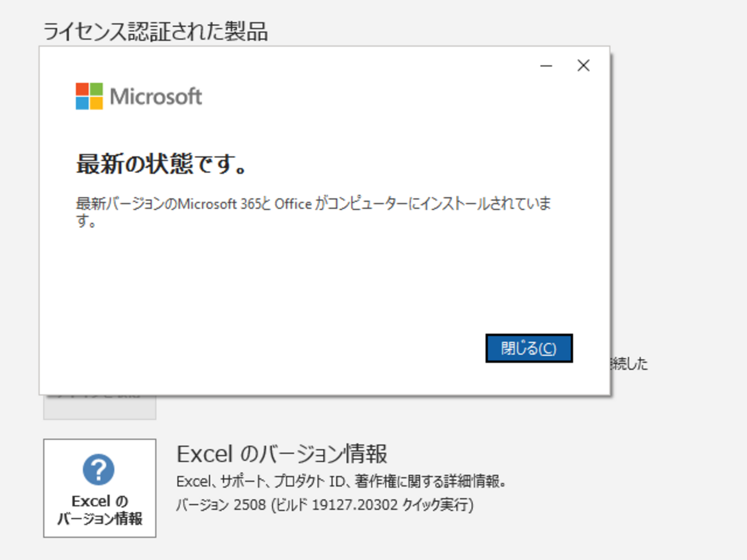The width and height of the screenshot is (747, 560).
Task: Click the ライセンス認証された製品 heading
Action: click(155, 32)
